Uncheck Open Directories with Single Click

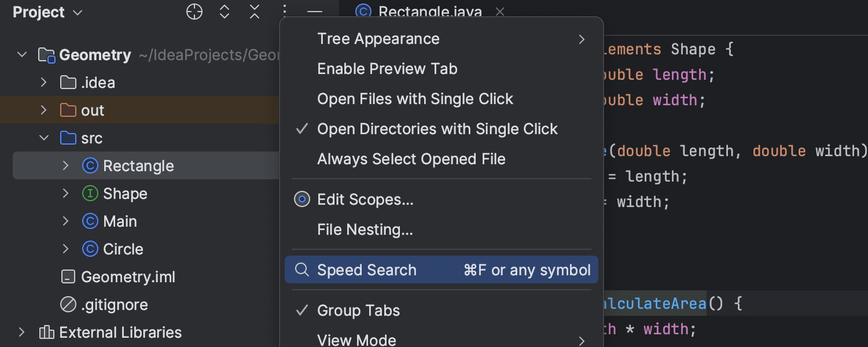[437, 128]
